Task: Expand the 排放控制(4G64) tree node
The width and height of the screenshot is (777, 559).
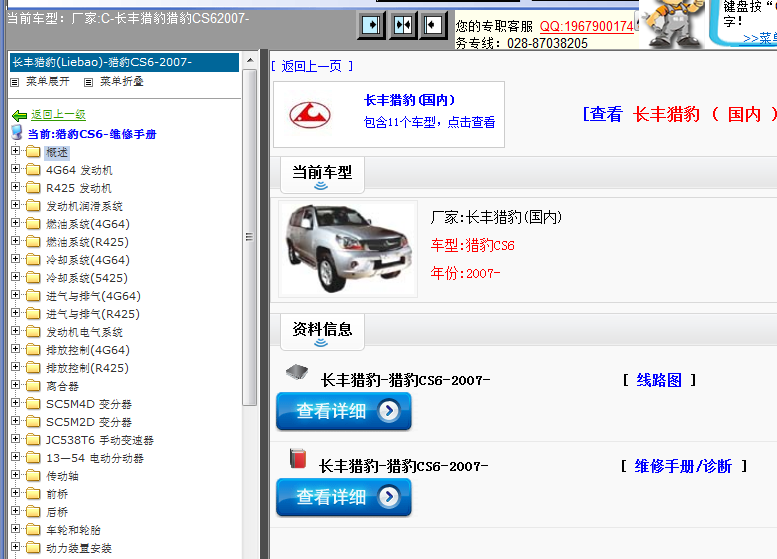Action: pos(15,349)
